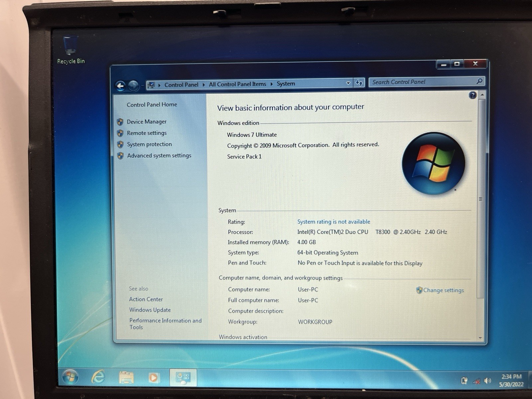The height and width of the screenshot is (399, 532).
Task: Go back with the Back arrow button
Action: 120,86
